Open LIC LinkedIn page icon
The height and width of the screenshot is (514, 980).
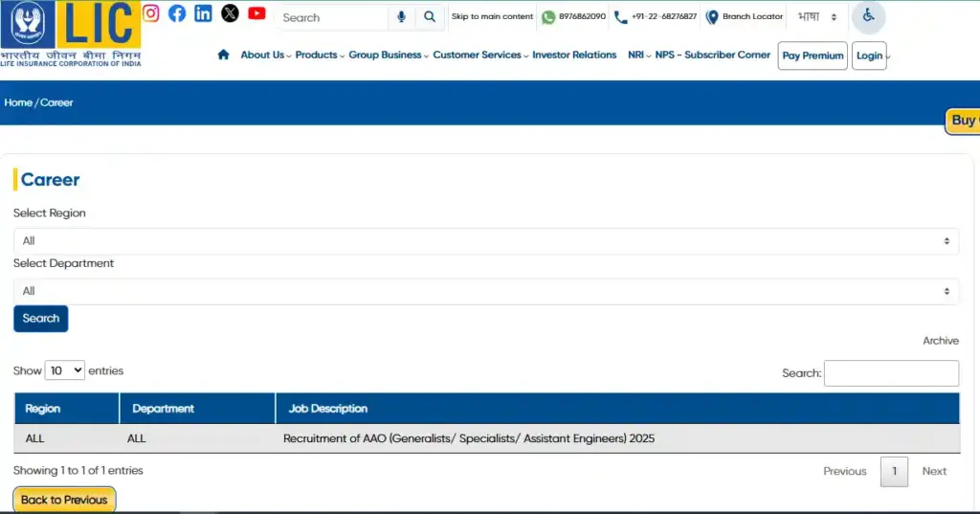coord(203,13)
